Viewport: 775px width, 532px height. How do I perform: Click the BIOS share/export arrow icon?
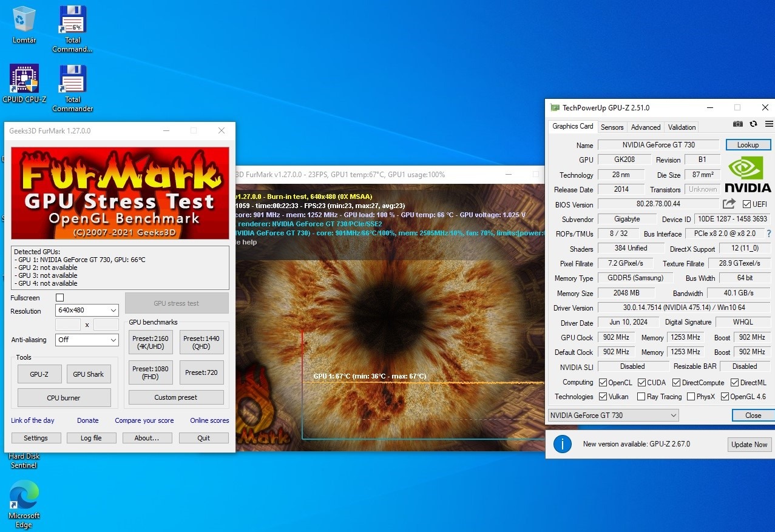729,204
